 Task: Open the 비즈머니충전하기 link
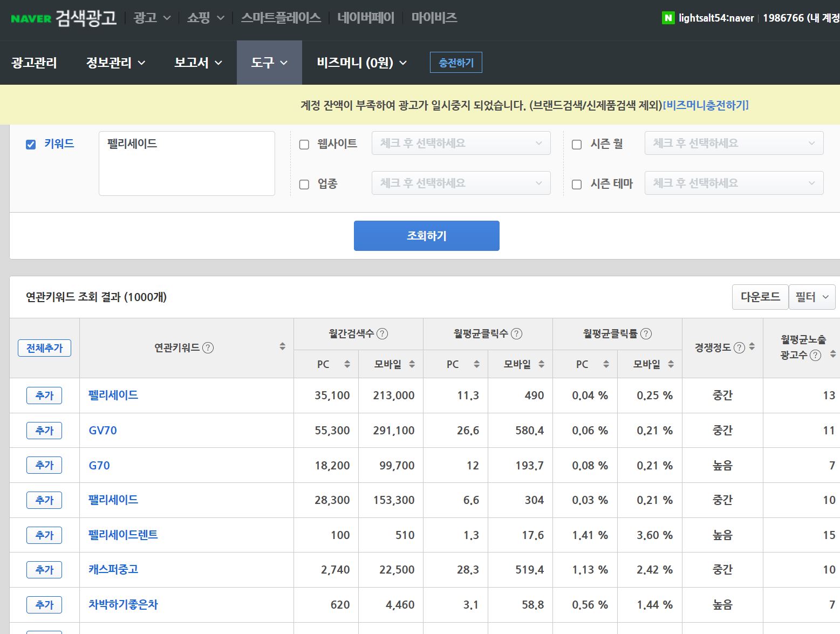click(x=706, y=105)
